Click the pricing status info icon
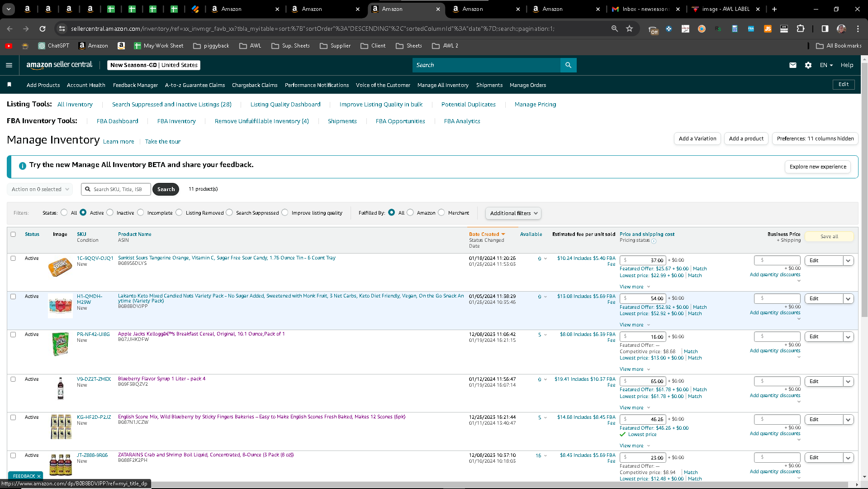The image size is (868, 489). pos(654,241)
